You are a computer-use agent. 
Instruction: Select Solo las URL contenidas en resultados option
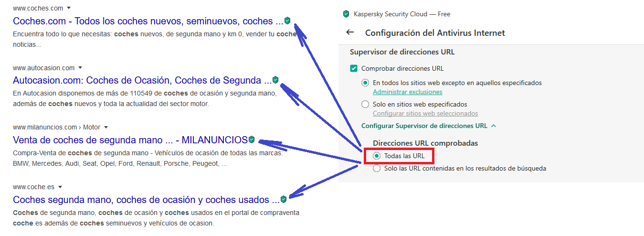coord(377,168)
